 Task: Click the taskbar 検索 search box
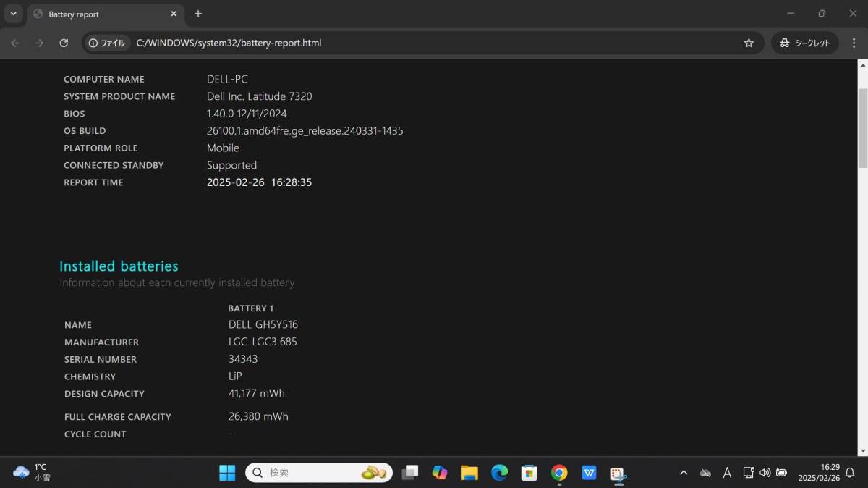pyautogui.click(x=319, y=473)
